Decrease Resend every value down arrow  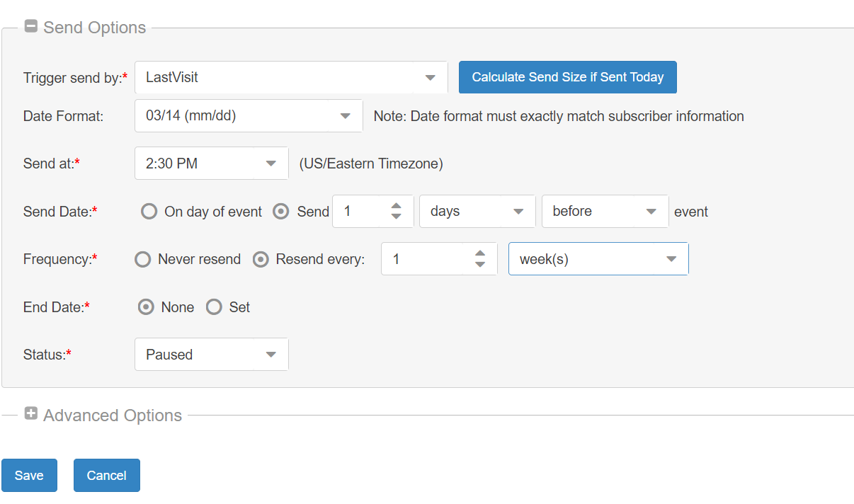tap(480, 265)
